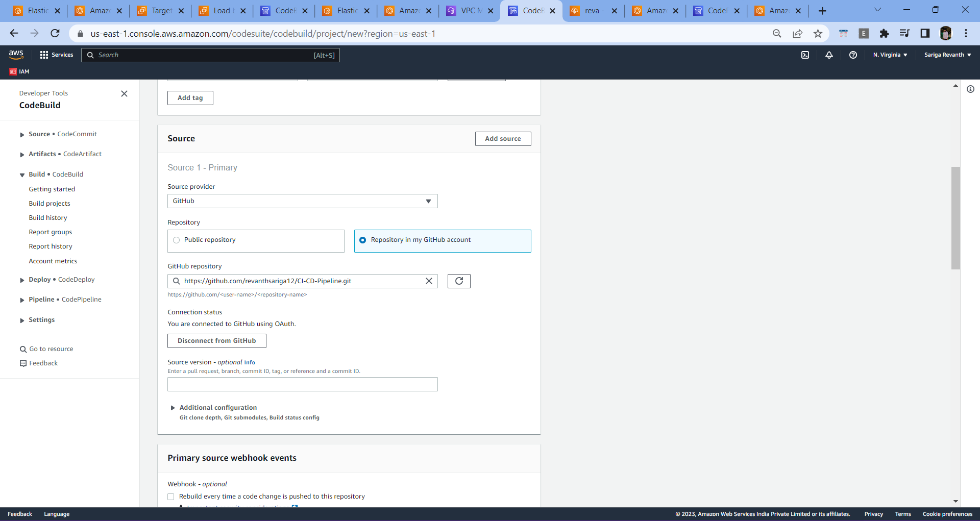Screen dimensions: 980x521
Task: Select Repository in my GitHub account
Action: coord(443,241)
